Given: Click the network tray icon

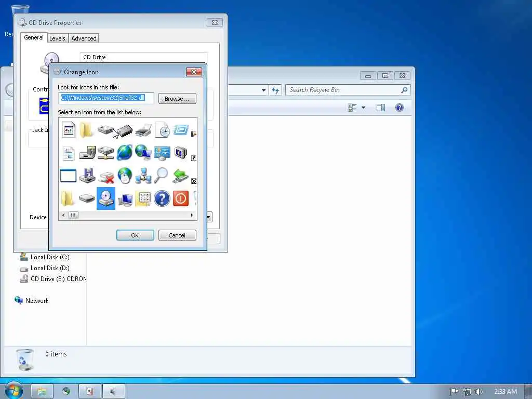Looking at the screenshot, I should point(467,392).
